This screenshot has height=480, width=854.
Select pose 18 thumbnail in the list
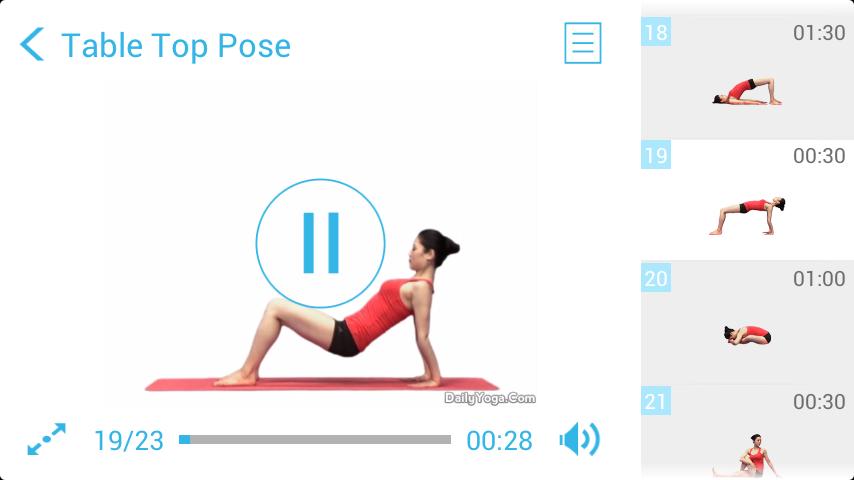tap(747, 77)
